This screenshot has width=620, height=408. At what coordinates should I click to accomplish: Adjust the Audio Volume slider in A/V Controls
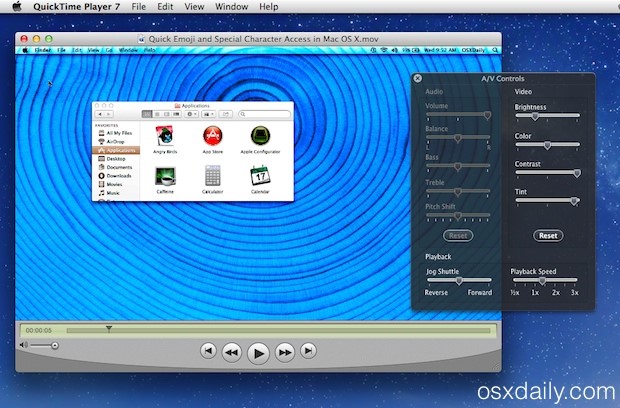tap(459, 115)
